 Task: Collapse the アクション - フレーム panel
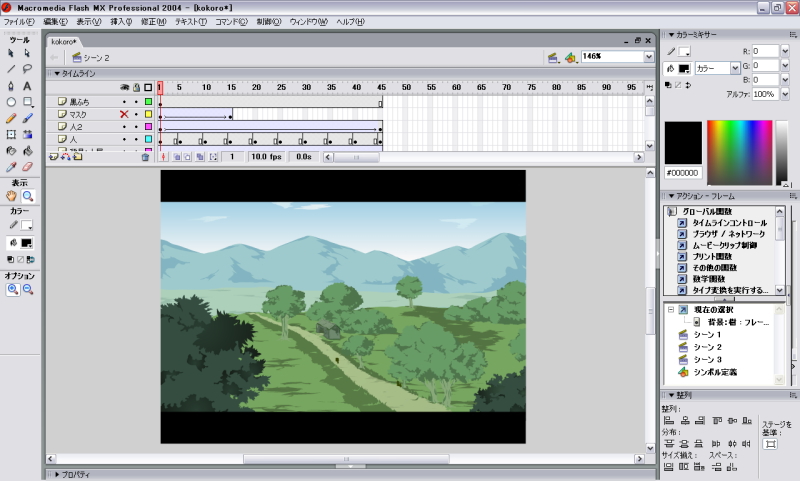coord(671,196)
